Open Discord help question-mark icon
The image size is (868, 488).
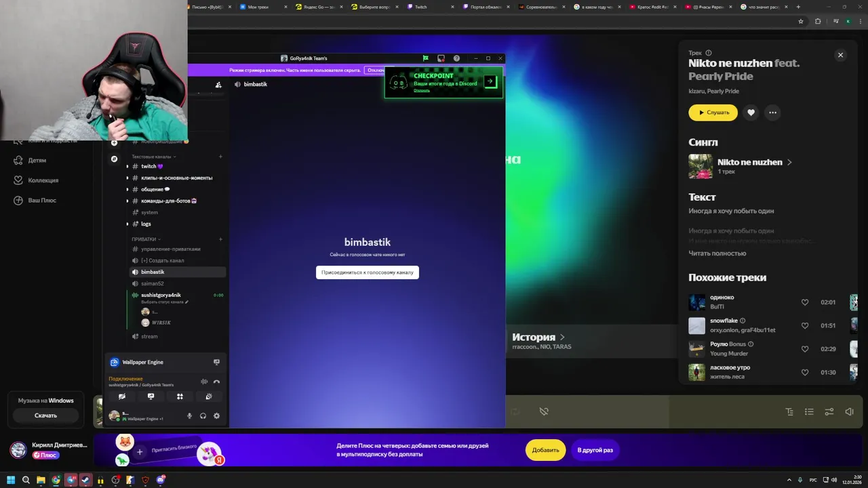[456, 58]
